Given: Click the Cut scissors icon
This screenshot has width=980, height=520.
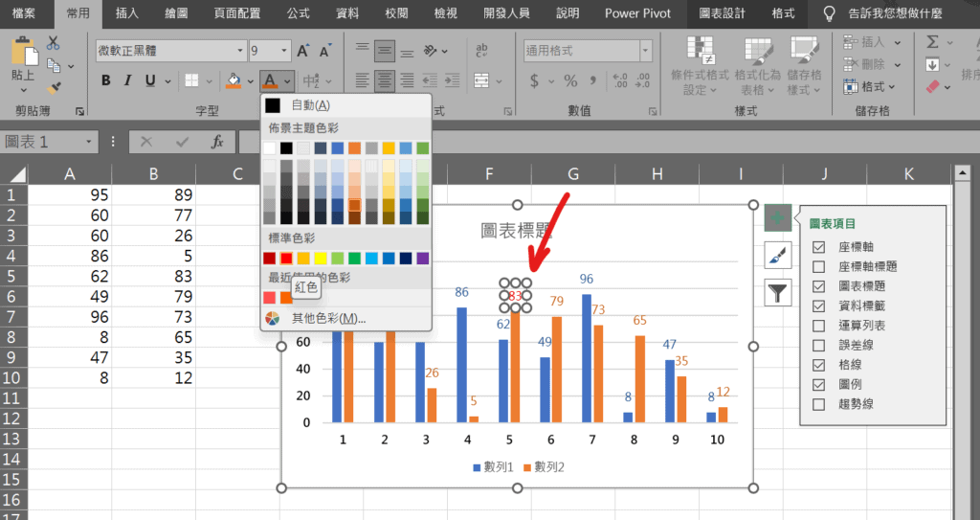Looking at the screenshot, I should click(52, 43).
